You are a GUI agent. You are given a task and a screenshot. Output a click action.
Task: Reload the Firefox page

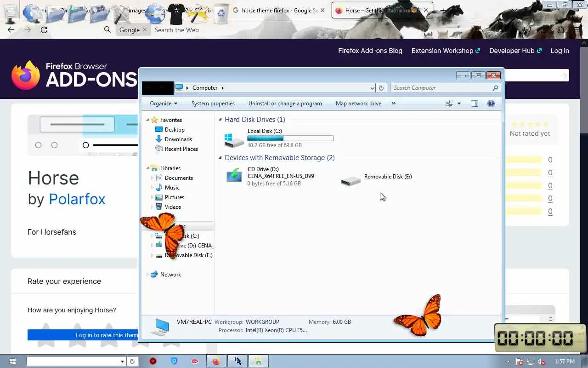(x=44, y=30)
